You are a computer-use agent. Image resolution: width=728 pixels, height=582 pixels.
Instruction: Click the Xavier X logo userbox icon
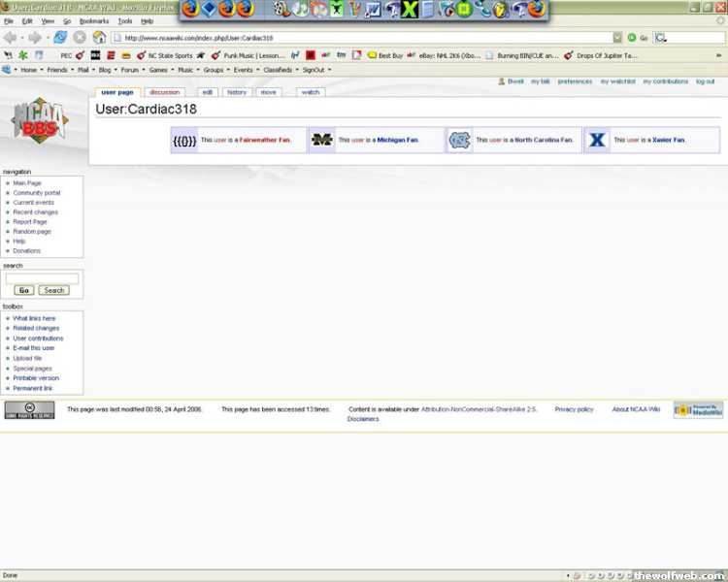[x=597, y=140]
